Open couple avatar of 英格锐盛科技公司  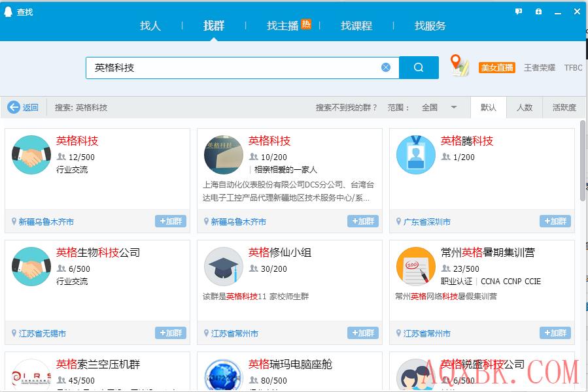point(416,375)
